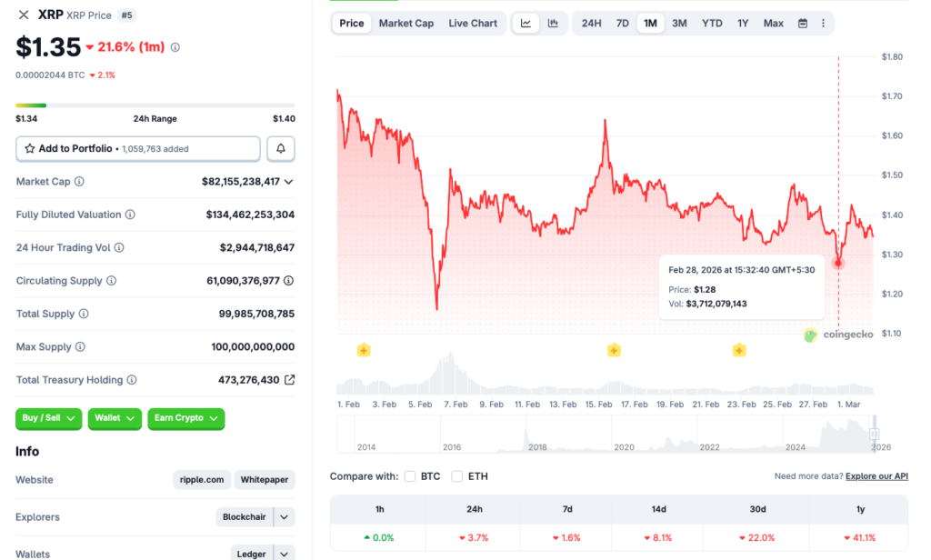Screen dimensions: 931x560
Task: Switch to the line chart view icon
Action: tap(526, 24)
